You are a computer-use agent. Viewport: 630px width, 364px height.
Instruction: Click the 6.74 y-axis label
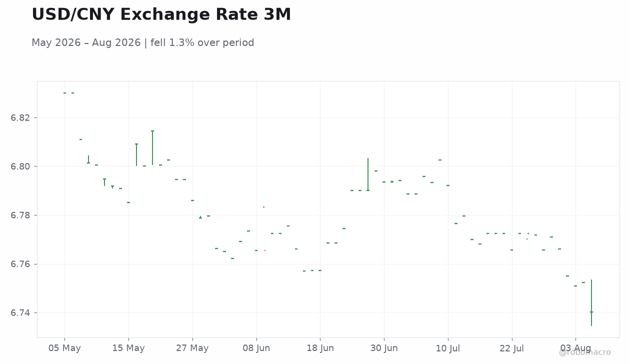click(x=20, y=313)
